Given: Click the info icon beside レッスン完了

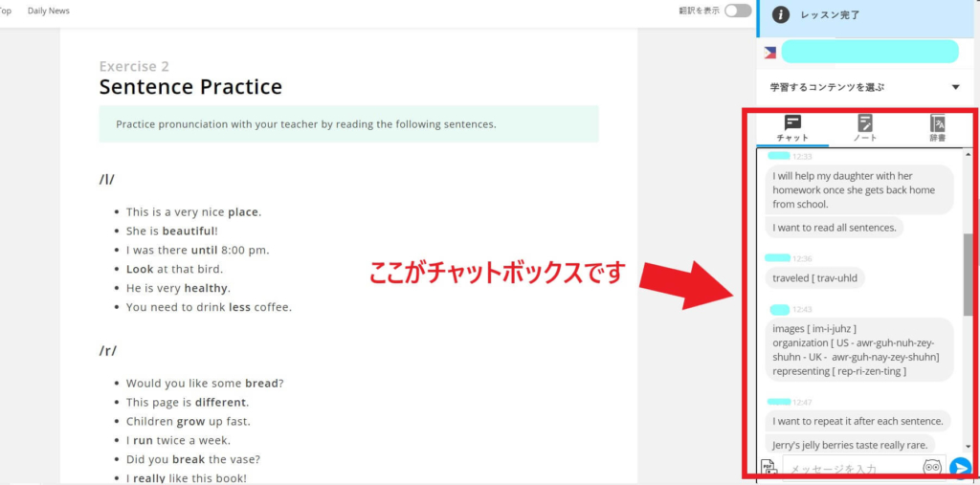Looking at the screenshot, I should click(x=781, y=15).
